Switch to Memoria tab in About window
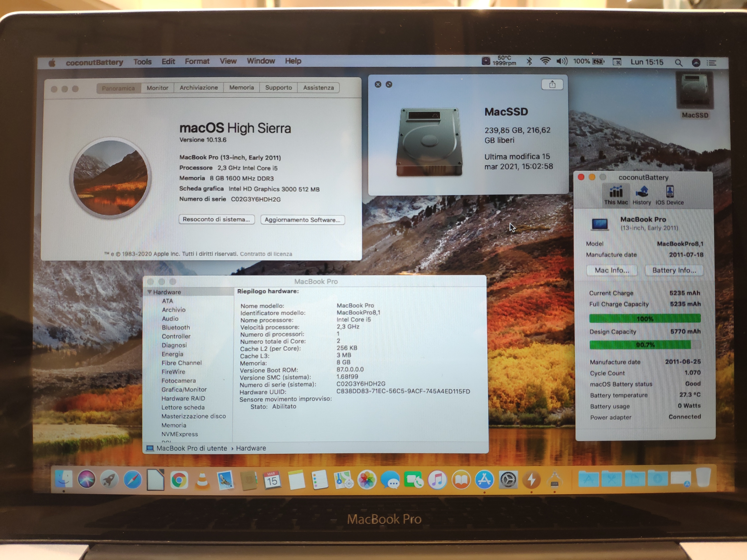 pyautogui.click(x=242, y=88)
